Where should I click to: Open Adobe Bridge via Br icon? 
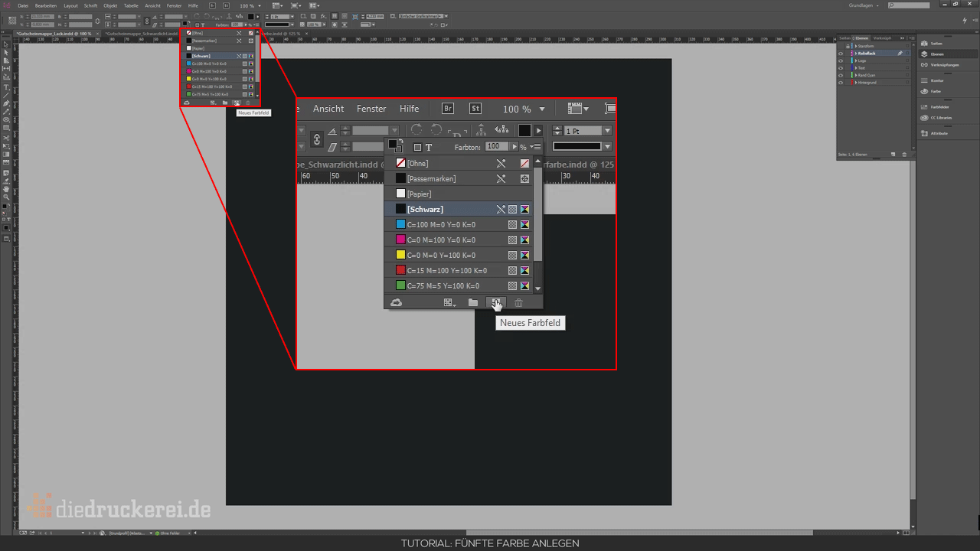(213, 5)
